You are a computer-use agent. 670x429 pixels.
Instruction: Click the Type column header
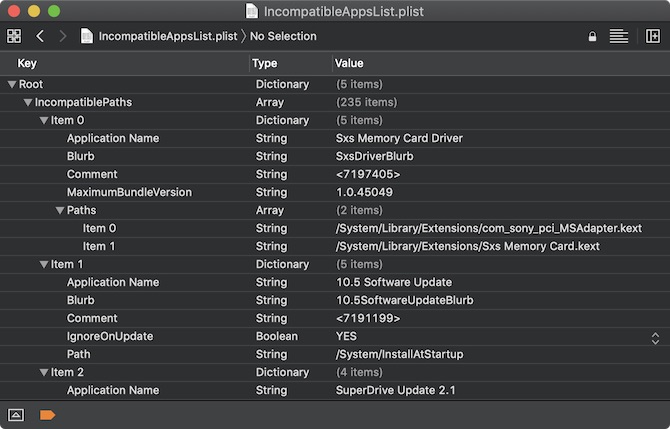click(x=265, y=64)
